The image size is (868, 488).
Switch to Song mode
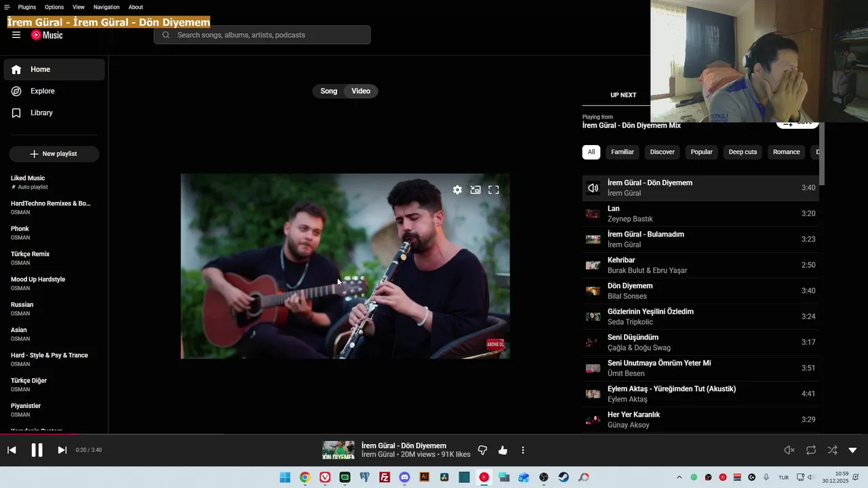[329, 91]
